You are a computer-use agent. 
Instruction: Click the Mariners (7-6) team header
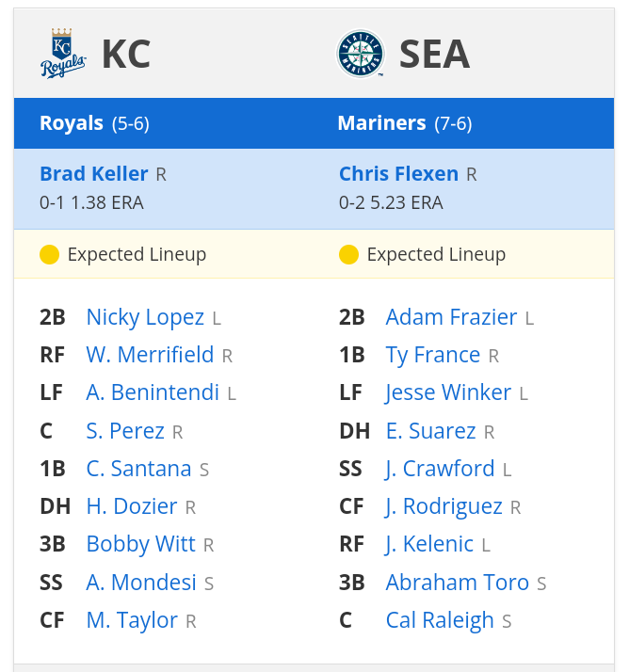(405, 123)
